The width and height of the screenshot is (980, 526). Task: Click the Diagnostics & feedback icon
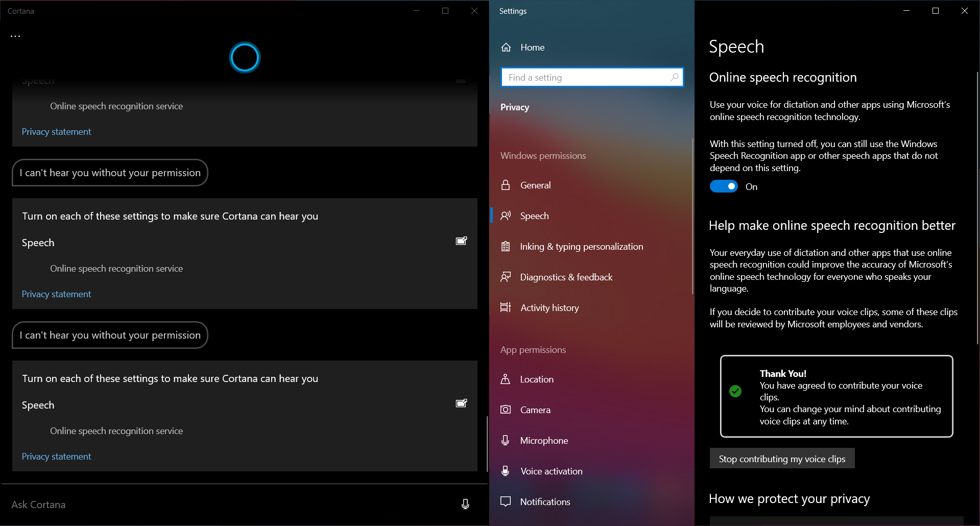coord(506,277)
